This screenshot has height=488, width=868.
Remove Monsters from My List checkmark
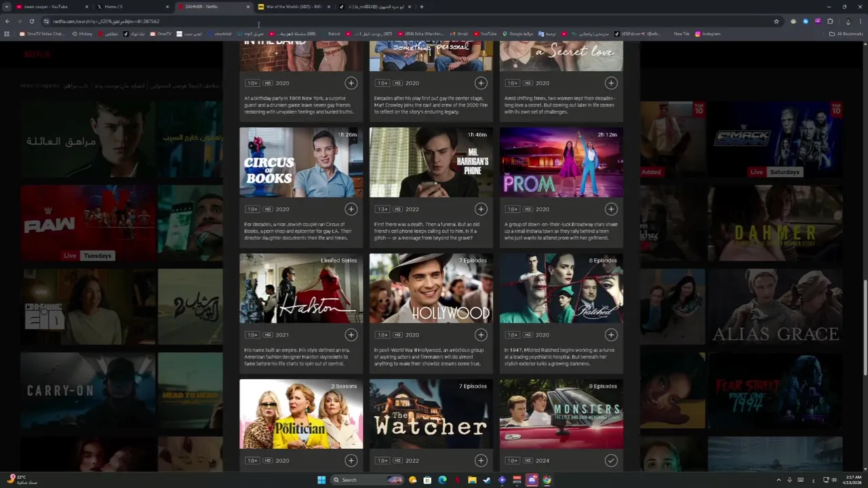pos(611,461)
